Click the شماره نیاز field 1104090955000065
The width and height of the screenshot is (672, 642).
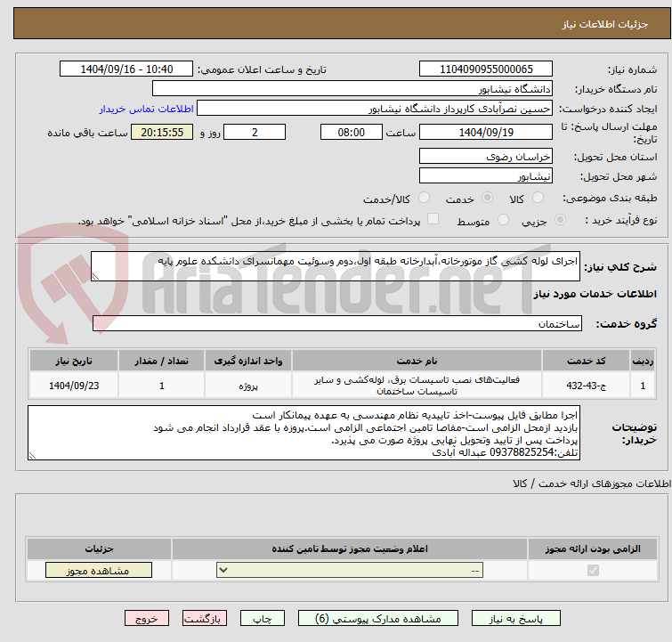click(486, 69)
